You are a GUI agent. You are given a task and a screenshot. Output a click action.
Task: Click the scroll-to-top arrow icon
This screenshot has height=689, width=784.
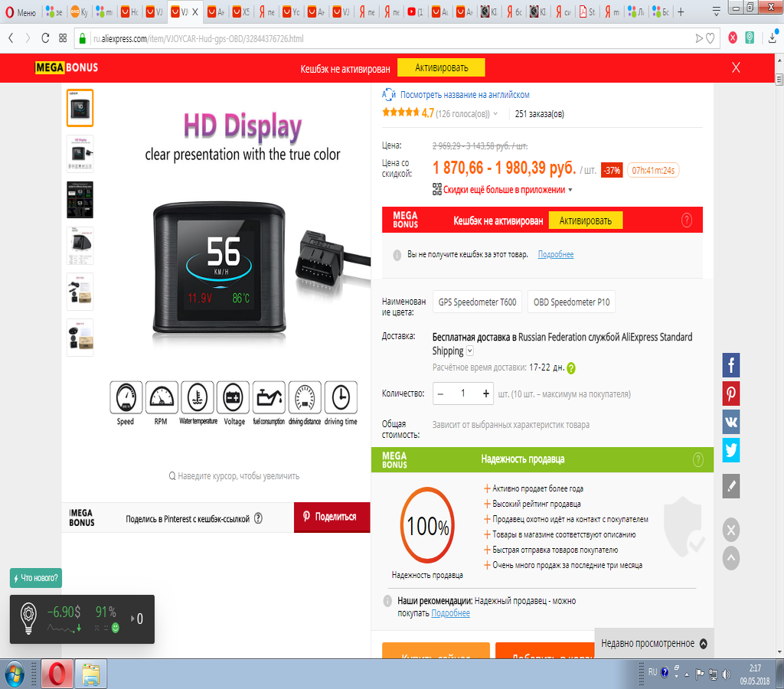point(731,558)
